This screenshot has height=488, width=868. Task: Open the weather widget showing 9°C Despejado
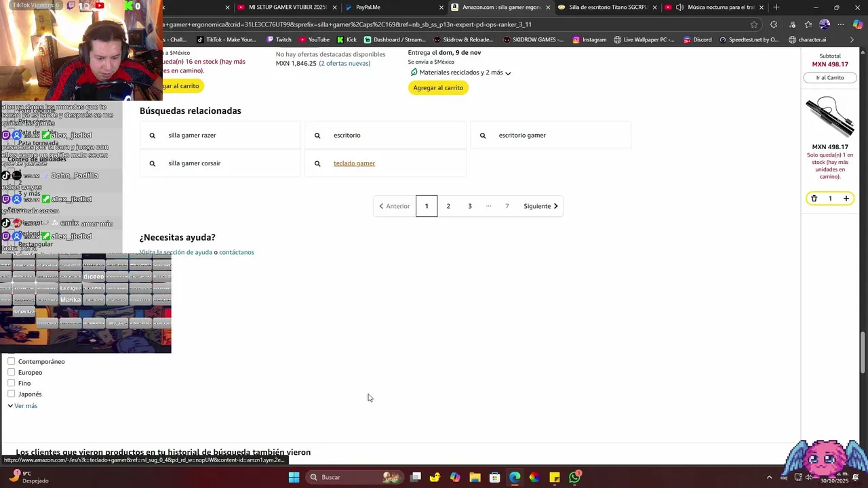tap(27, 477)
